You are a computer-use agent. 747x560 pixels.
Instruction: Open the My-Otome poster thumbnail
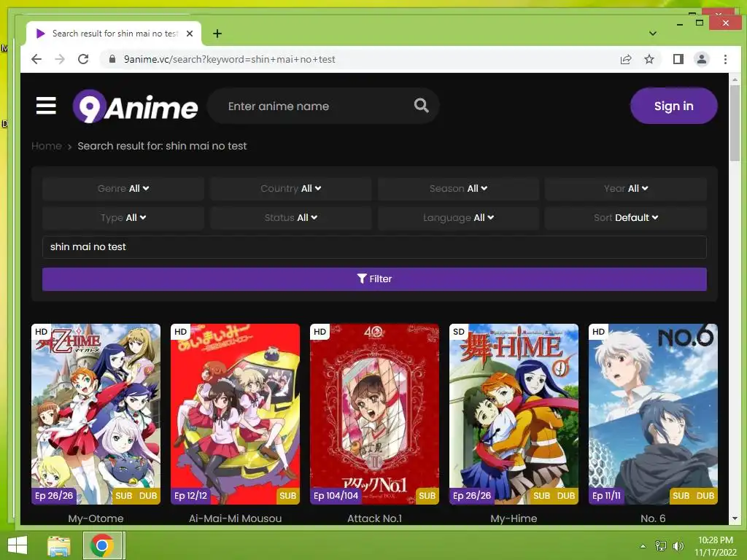(96, 414)
